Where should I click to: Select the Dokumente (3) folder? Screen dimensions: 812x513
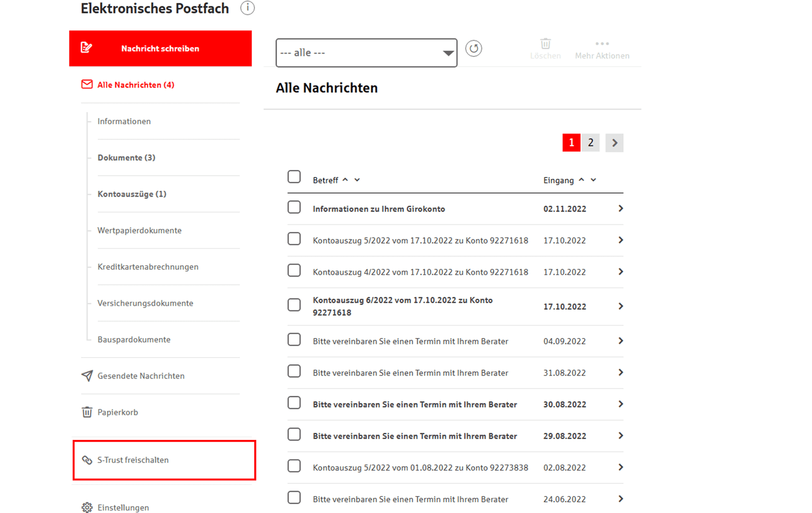tap(126, 158)
